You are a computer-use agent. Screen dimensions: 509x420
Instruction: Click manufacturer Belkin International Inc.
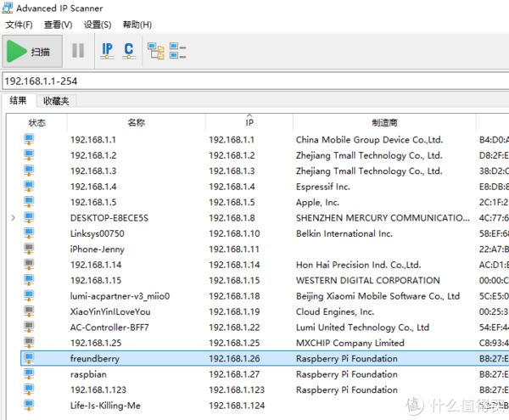pyautogui.click(x=344, y=233)
